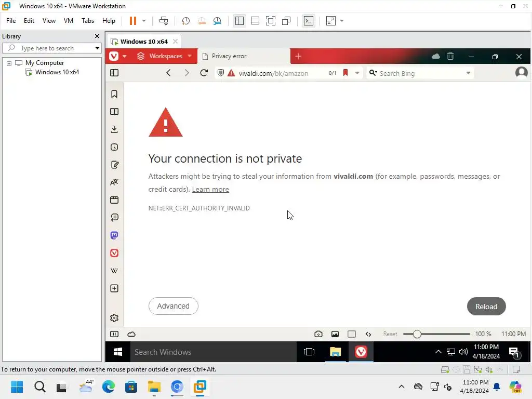
Task: Open Vivaldi profile avatar
Action: pyautogui.click(x=521, y=73)
